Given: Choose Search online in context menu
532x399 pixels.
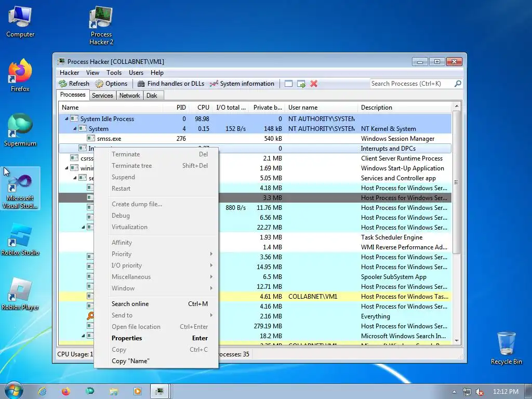Looking at the screenshot, I should tap(163, 303).
